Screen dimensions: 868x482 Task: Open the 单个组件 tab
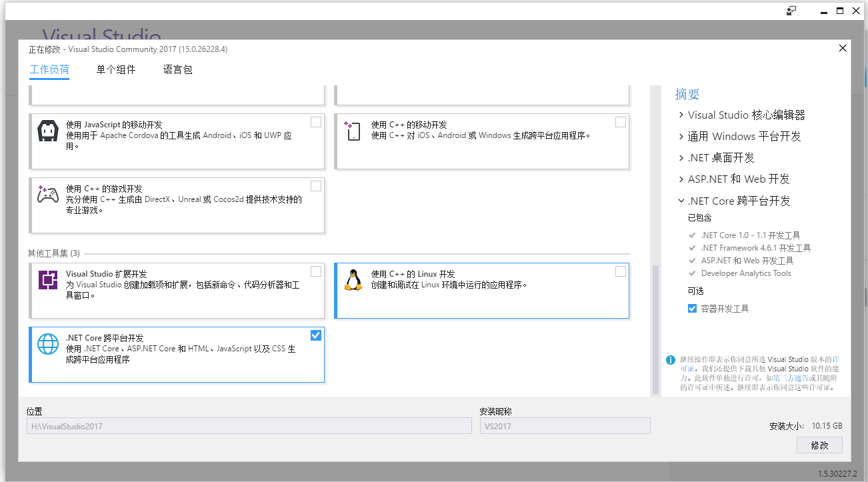point(116,70)
